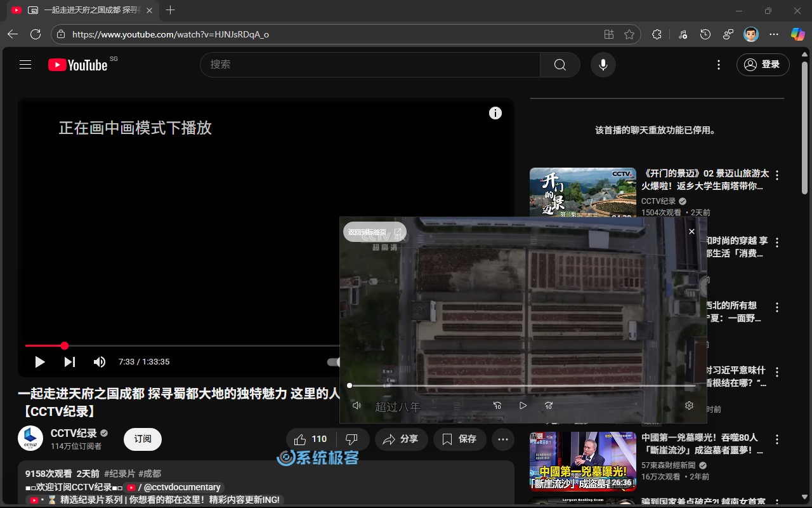This screenshot has width=812, height=508.
Task: Click the 登录 sign-in button
Action: click(x=763, y=64)
